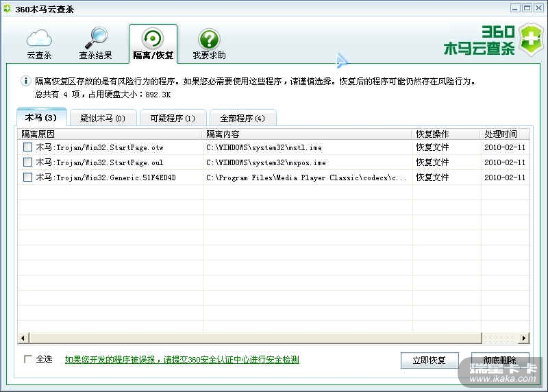Click the 彻底删除 button
The width and height of the screenshot is (548, 392).
click(x=500, y=360)
